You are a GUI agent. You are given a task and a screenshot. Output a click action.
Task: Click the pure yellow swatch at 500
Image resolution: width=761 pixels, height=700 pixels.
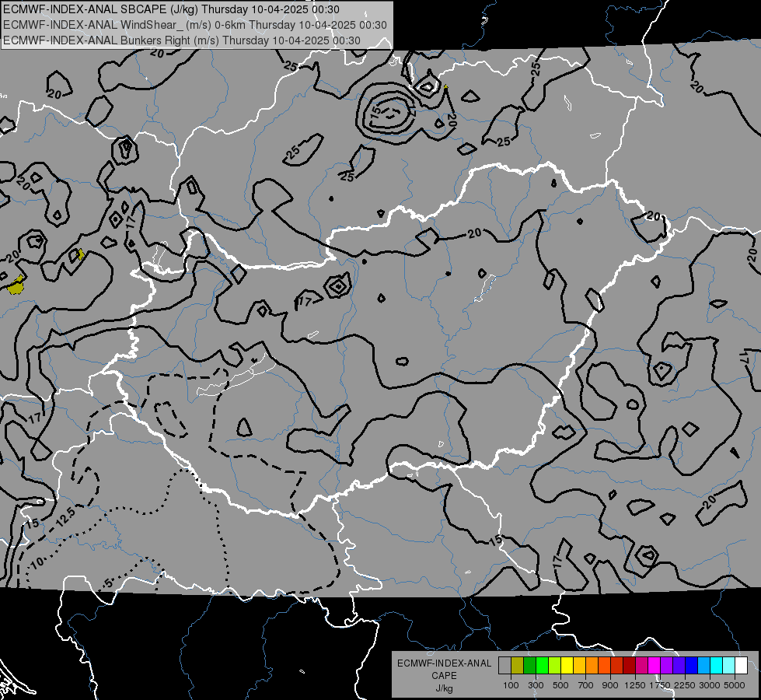pos(567,666)
